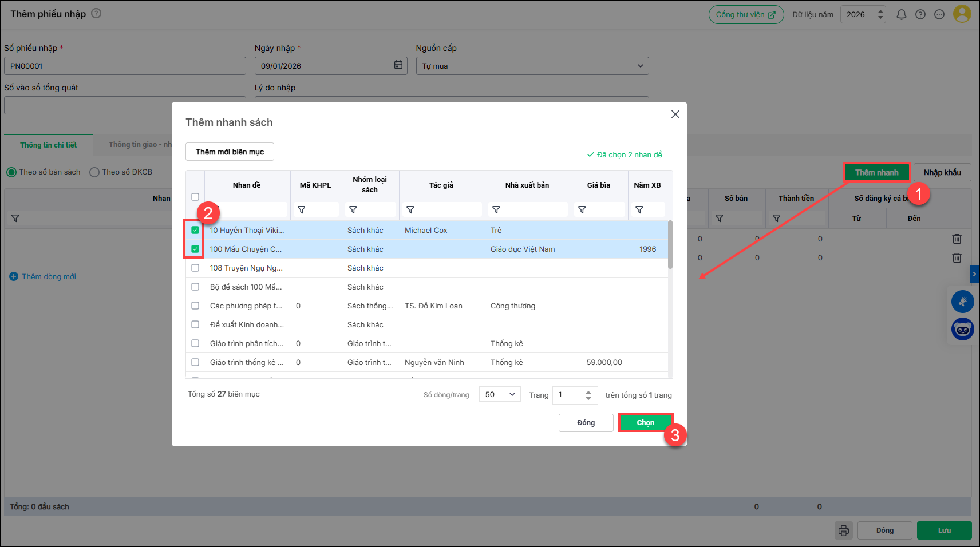
Task: Click the Số phiếu nhập input field
Action: coord(125,66)
